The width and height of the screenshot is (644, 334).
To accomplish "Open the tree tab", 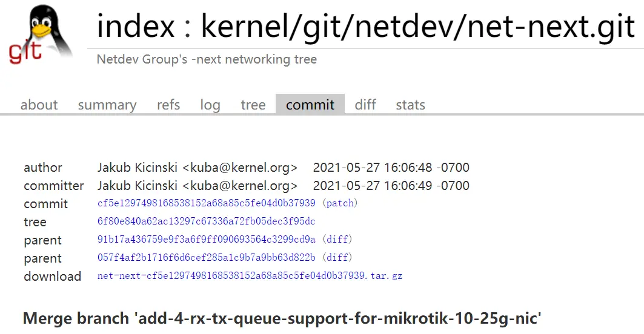I will point(253,105).
